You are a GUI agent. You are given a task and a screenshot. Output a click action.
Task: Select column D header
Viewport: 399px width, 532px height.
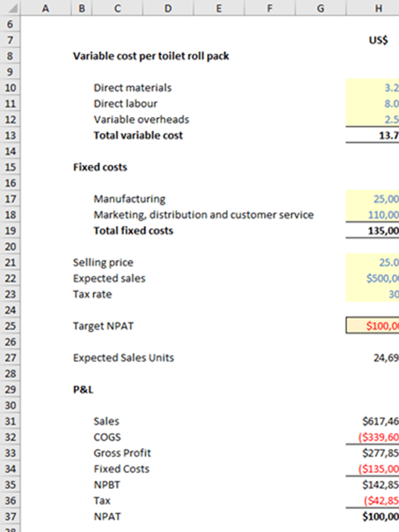(x=168, y=8)
